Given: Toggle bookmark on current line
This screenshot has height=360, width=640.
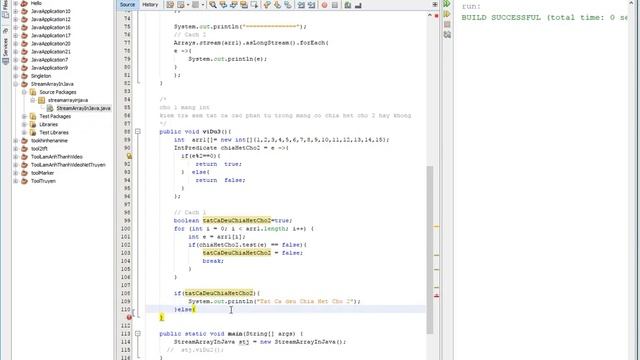Looking at the screenshot, I should point(288,5).
